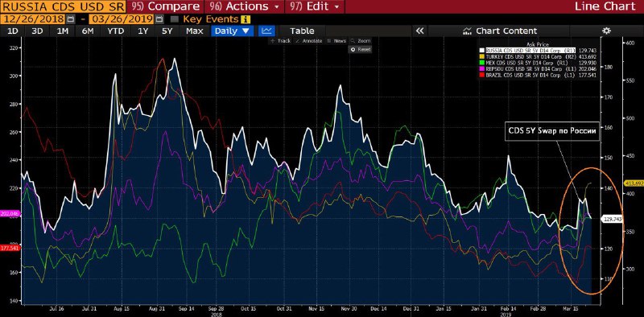This screenshot has width=644, height=317.
Task: Open the Edit dropdown menu
Action: point(315,6)
